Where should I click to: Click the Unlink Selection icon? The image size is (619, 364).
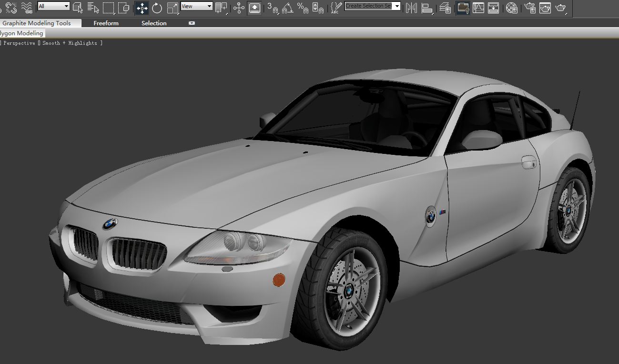[x=11, y=7]
